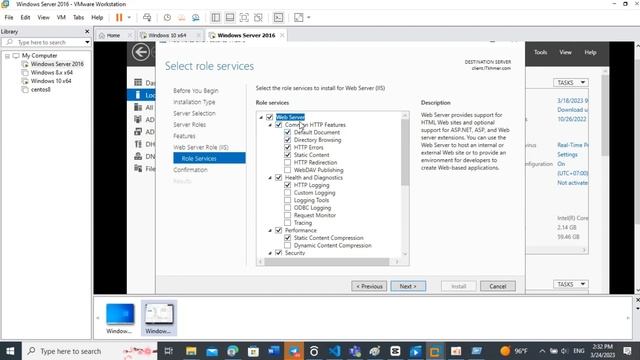Check the Custom Logging checkbox
The width and height of the screenshot is (640, 360).
click(x=287, y=193)
